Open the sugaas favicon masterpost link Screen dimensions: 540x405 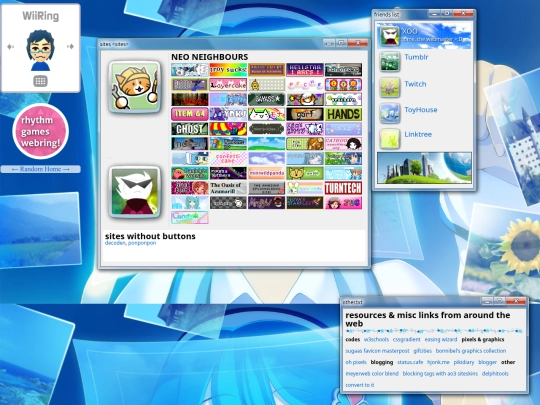tap(377, 351)
